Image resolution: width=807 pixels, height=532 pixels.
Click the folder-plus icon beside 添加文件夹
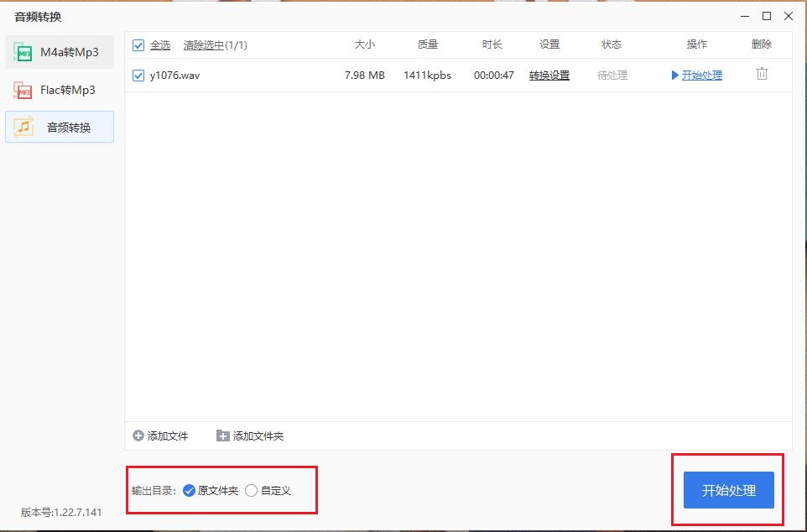tap(222, 436)
